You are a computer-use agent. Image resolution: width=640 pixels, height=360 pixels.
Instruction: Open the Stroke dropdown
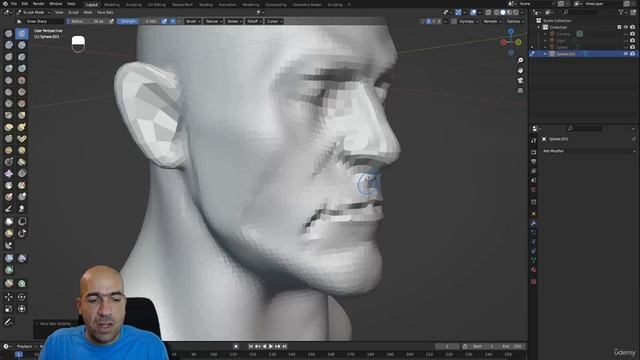pos(234,21)
